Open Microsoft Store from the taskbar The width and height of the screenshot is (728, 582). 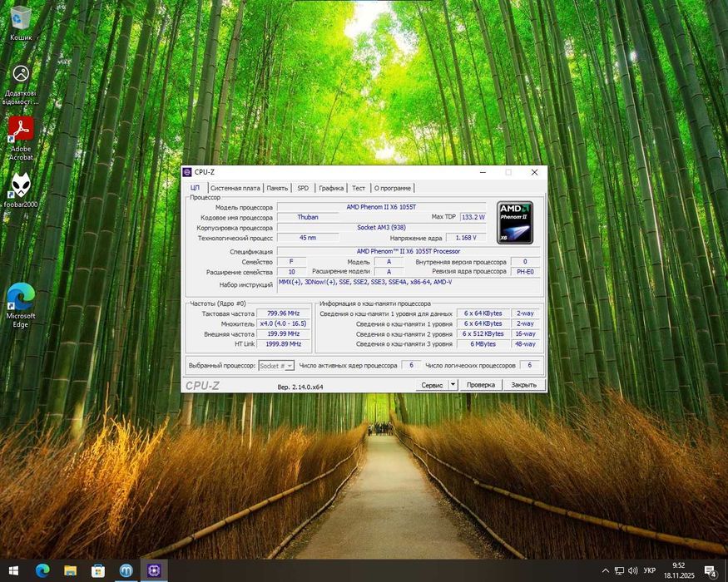(98, 570)
